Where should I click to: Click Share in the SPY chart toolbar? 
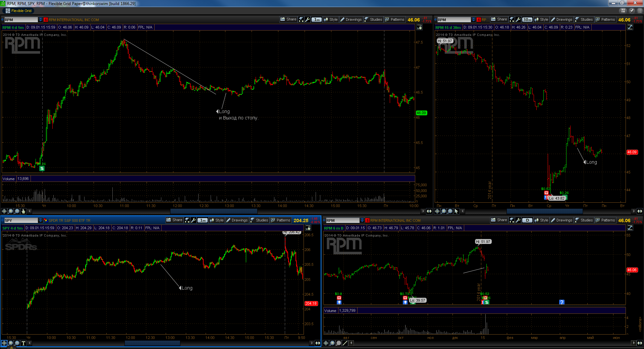tap(174, 220)
